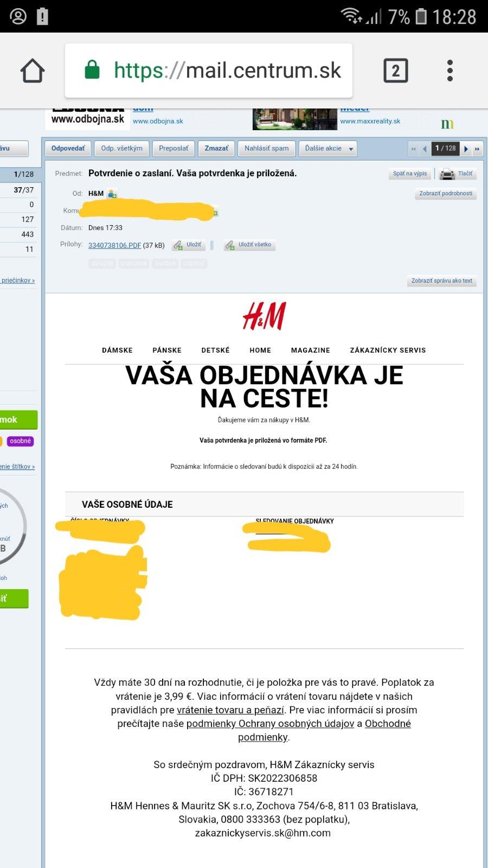The width and height of the screenshot is (488, 868).
Task: Jump to the last message arrow
Action: click(x=477, y=149)
